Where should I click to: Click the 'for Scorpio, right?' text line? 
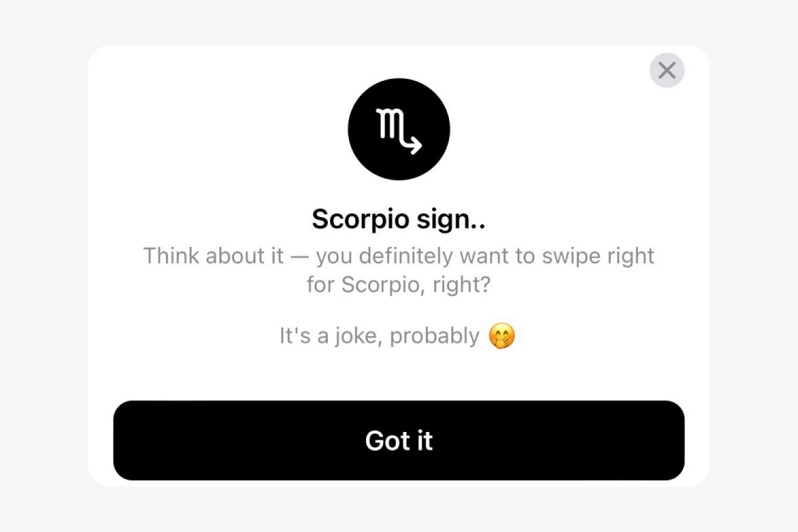pyautogui.click(x=398, y=285)
